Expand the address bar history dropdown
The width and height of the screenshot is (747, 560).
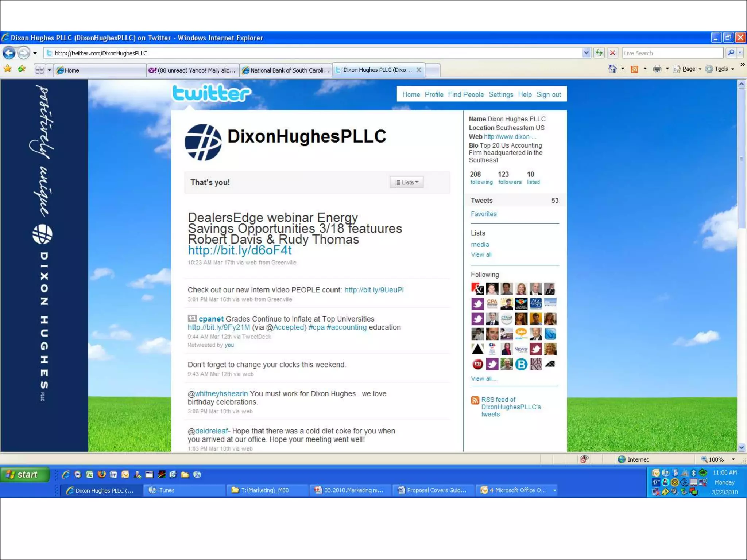click(586, 53)
